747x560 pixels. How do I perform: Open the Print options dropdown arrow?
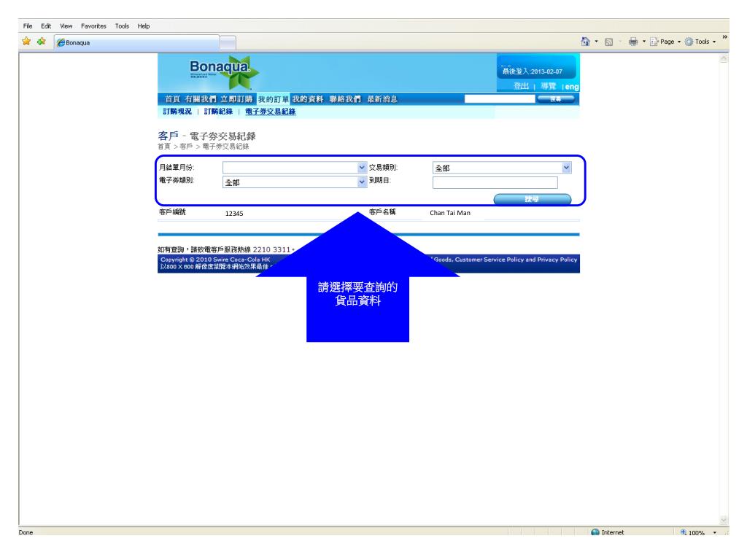(x=643, y=42)
